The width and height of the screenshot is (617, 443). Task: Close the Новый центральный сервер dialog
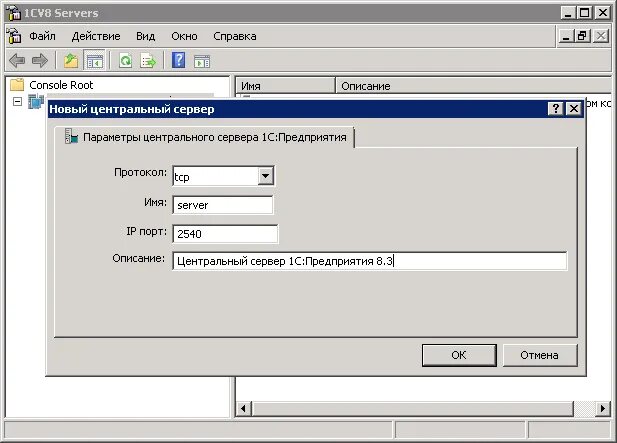click(574, 108)
